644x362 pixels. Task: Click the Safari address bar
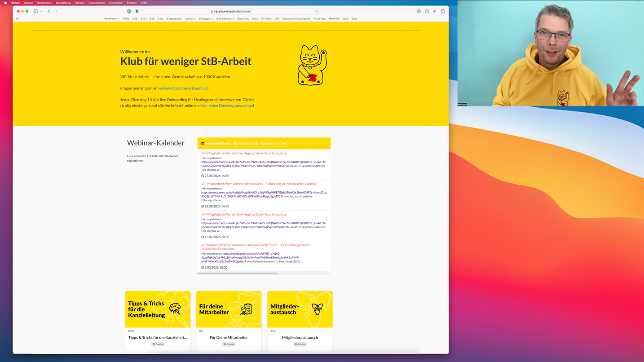[231, 11]
